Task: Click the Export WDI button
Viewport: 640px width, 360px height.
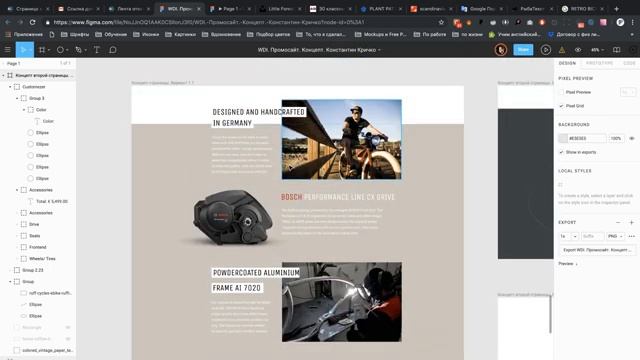Action: [x=597, y=250]
